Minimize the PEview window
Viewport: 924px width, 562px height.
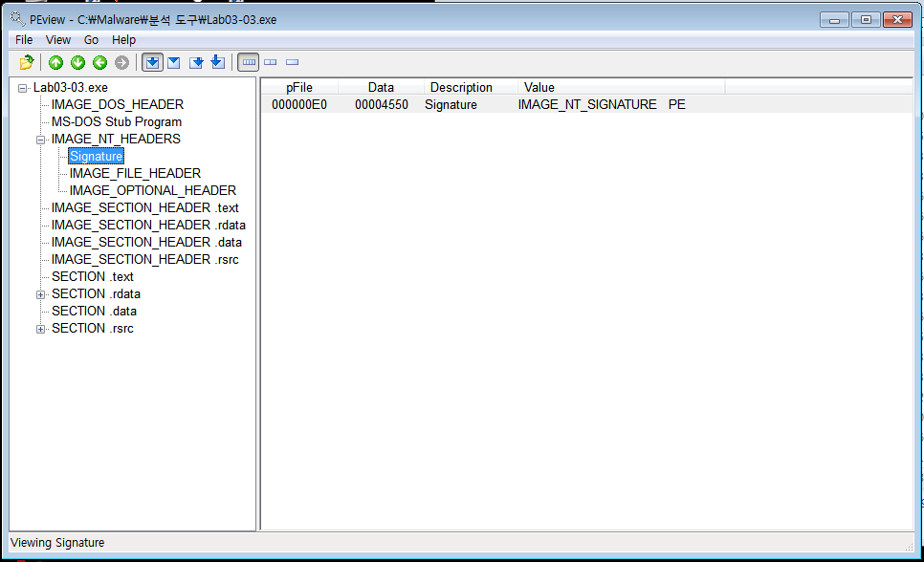834,20
